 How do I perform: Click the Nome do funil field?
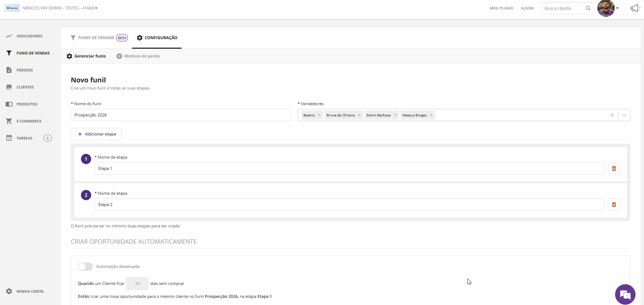click(x=181, y=115)
